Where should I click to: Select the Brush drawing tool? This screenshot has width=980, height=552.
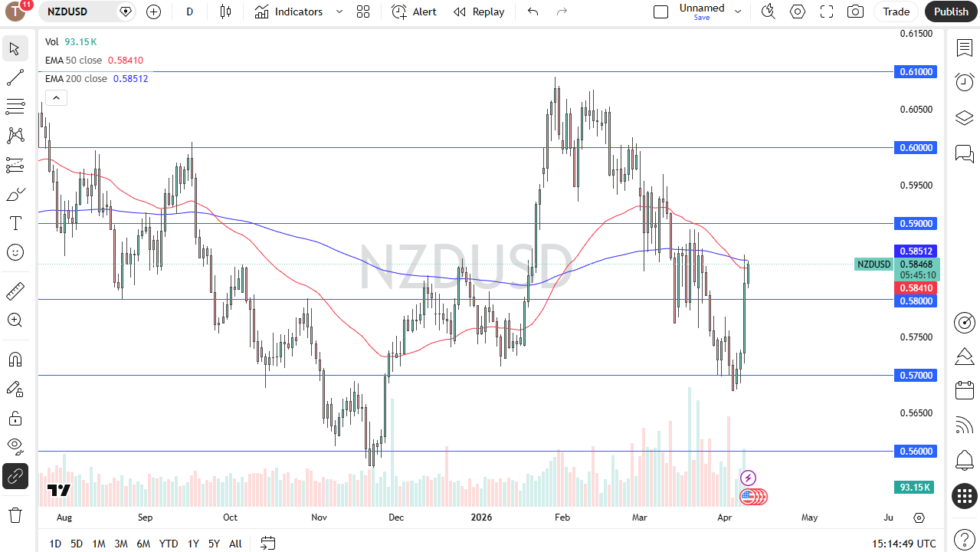[15, 193]
